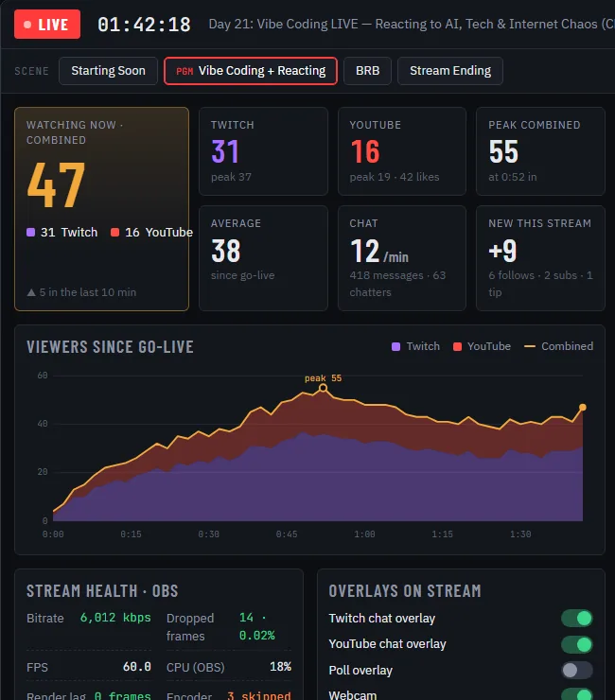Click the red swatch next to 16 YouTube
Image resolution: width=615 pixels, height=700 pixels.
coord(114,232)
